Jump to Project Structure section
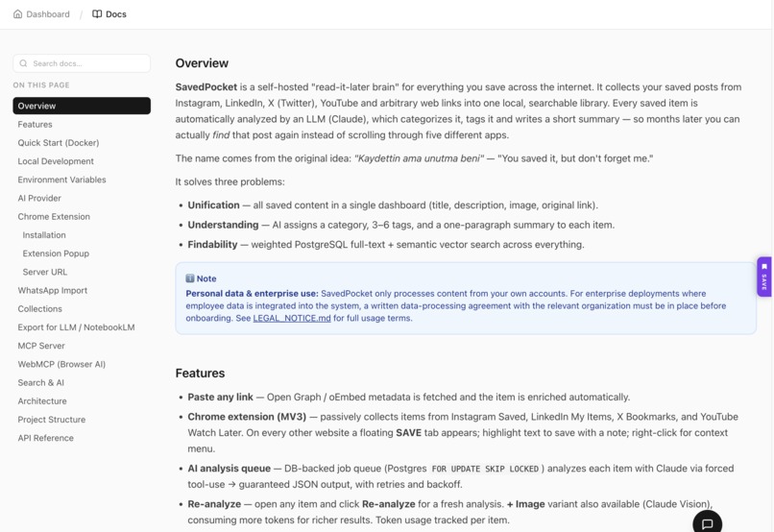774x532 pixels. [51, 420]
